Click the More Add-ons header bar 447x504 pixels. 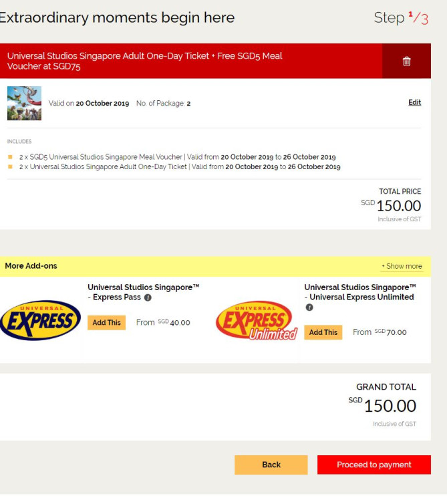pos(215,266)
